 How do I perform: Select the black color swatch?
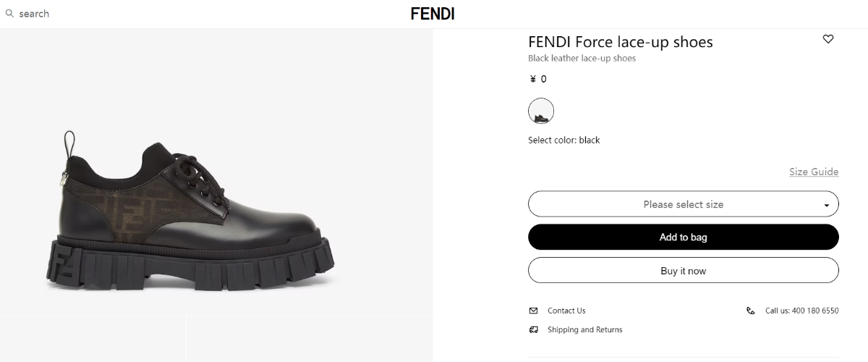(541, 111)
